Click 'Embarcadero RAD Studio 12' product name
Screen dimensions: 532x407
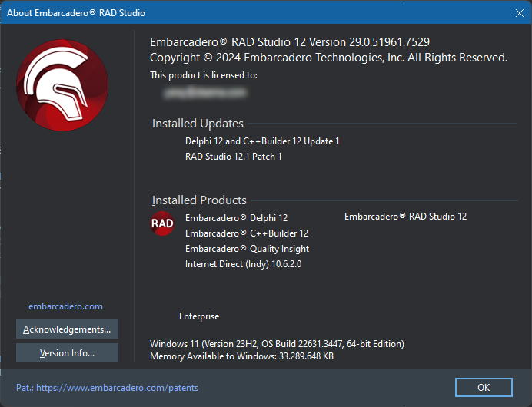click(x=405, y=217)
